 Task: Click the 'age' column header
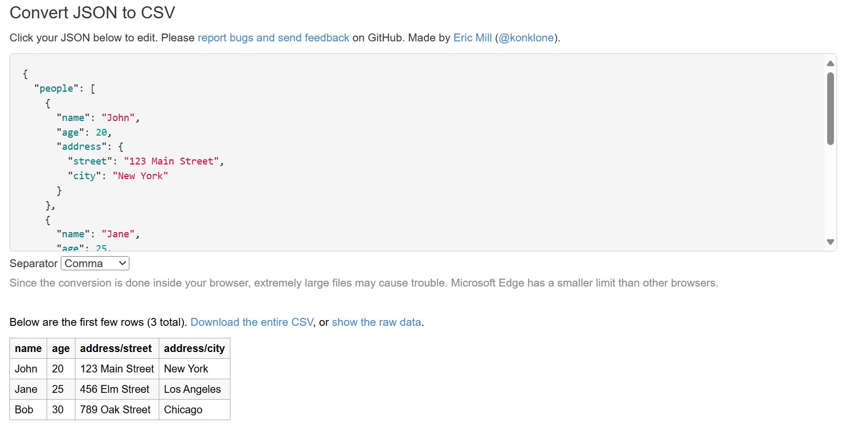[x=61, y=348]
